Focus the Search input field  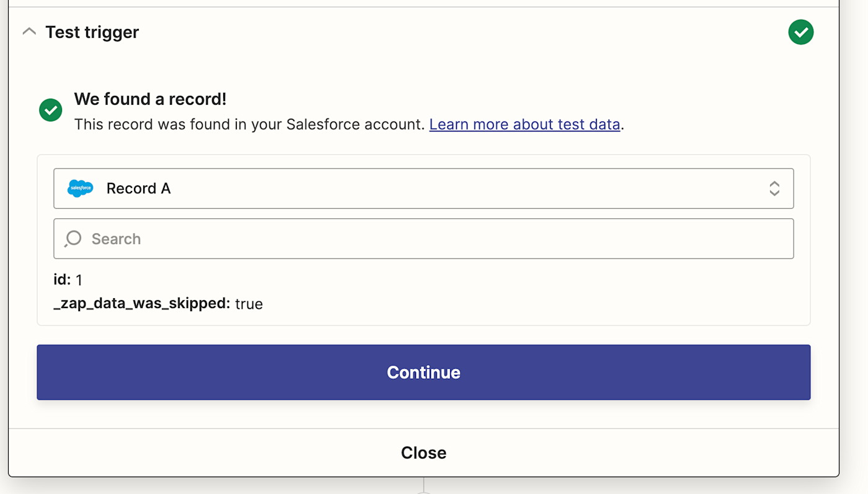(x=434, y=239)
